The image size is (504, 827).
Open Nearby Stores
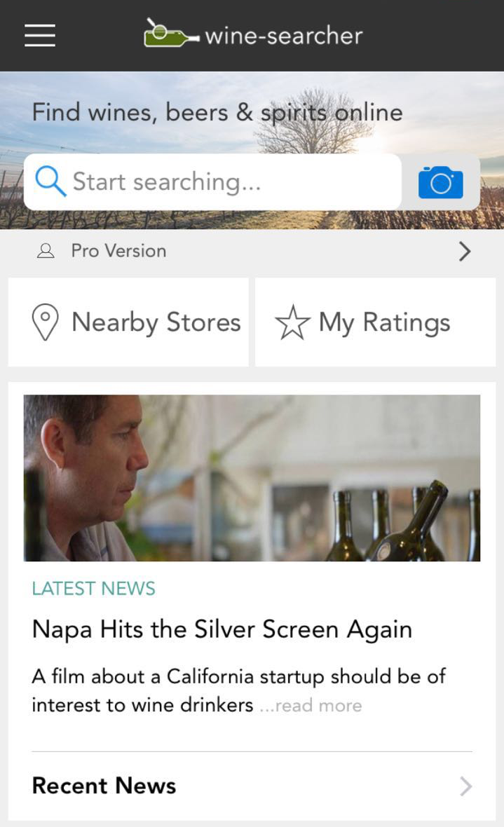[156, 322]
